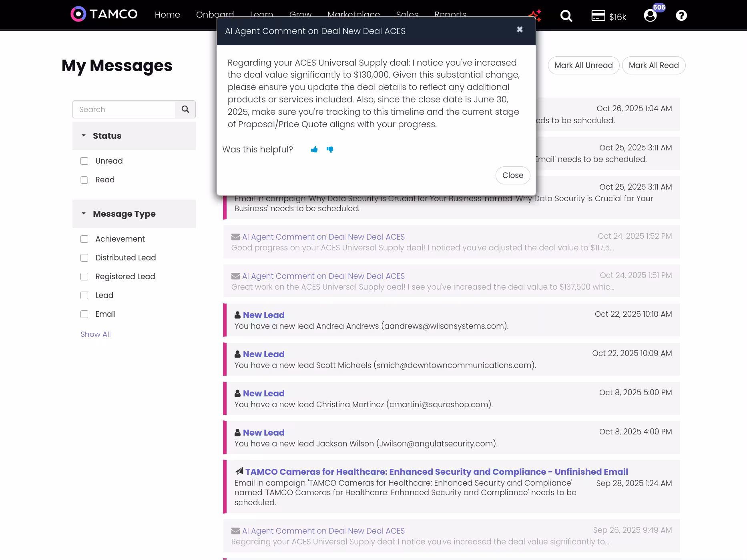Enable the Read status filter

pos(84,180)
